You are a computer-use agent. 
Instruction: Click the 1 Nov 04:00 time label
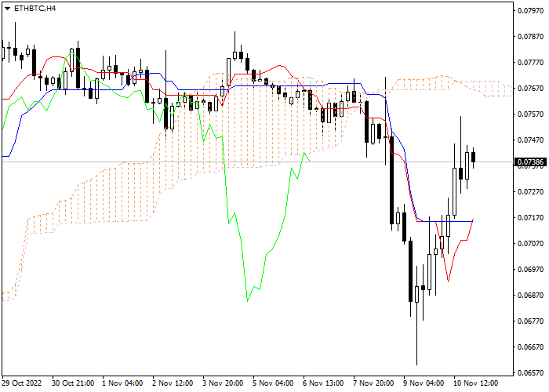122,383
